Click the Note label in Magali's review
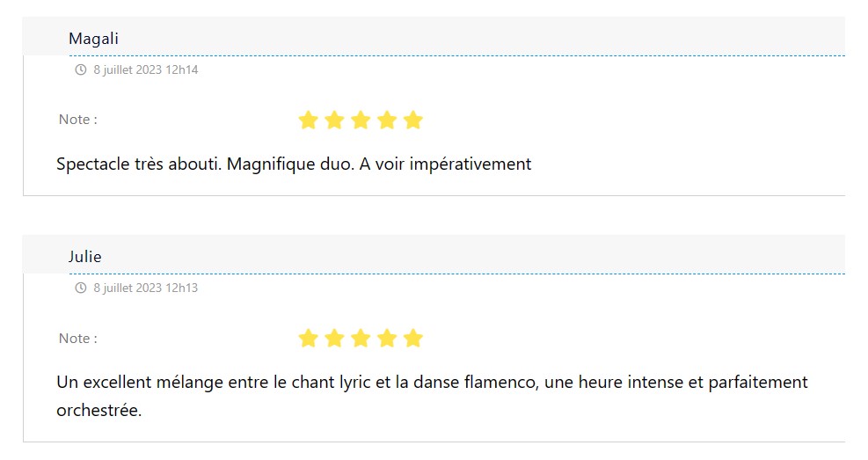The image size is (868, 460). 78,120
